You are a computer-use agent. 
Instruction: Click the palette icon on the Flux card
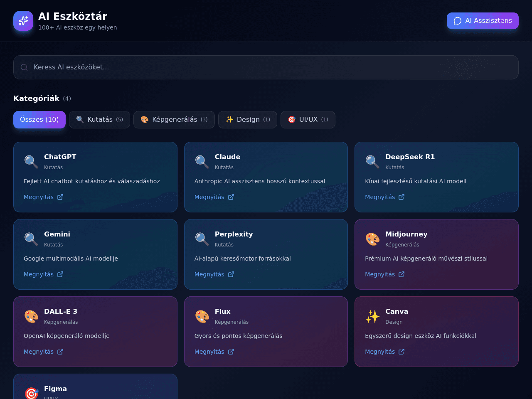point(202,316)
